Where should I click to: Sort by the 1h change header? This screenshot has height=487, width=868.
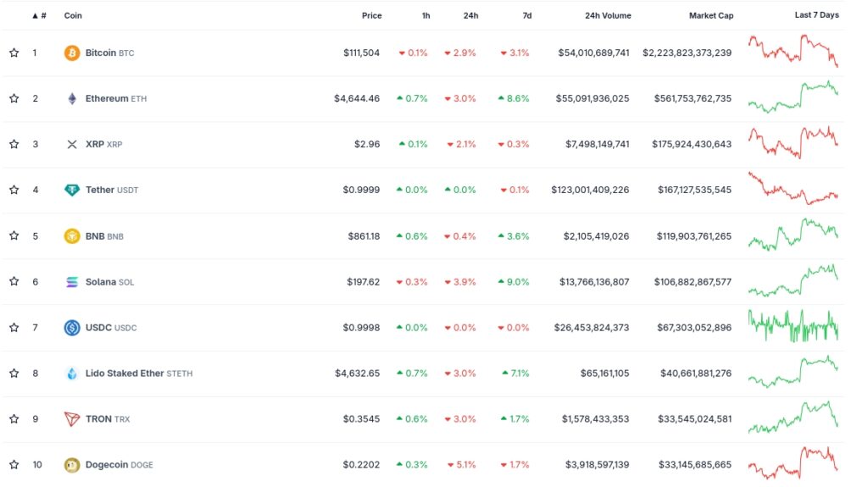click(426, 15)
